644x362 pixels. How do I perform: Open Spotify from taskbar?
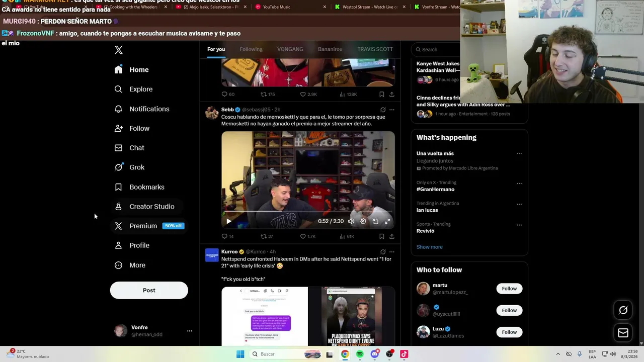click(360, 354)
